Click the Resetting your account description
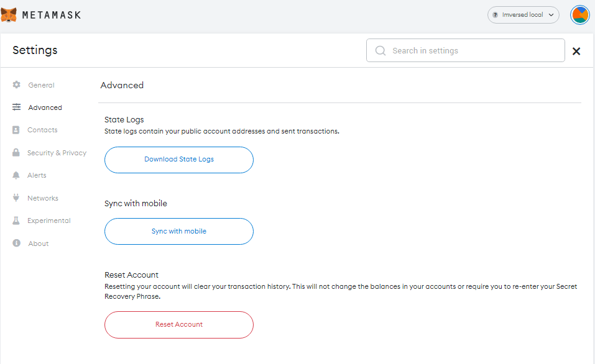The image size is (595, 364). click(x=340, y=291)
